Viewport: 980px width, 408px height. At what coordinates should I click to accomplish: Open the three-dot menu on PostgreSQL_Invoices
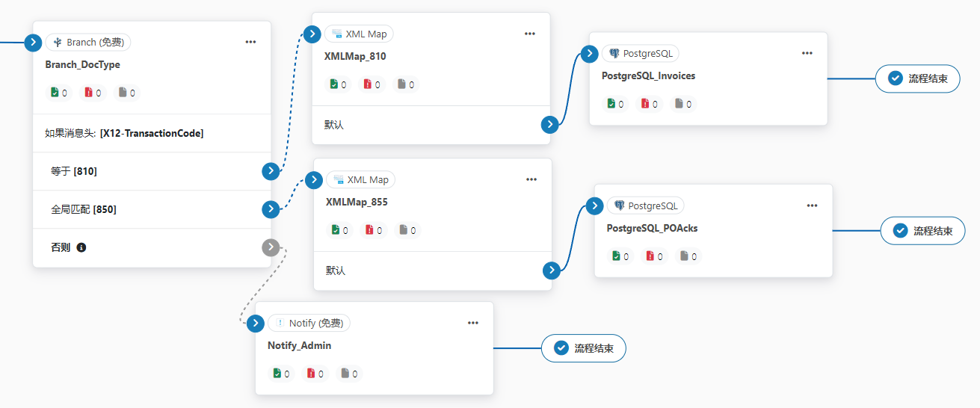click(x=807, y=53)
